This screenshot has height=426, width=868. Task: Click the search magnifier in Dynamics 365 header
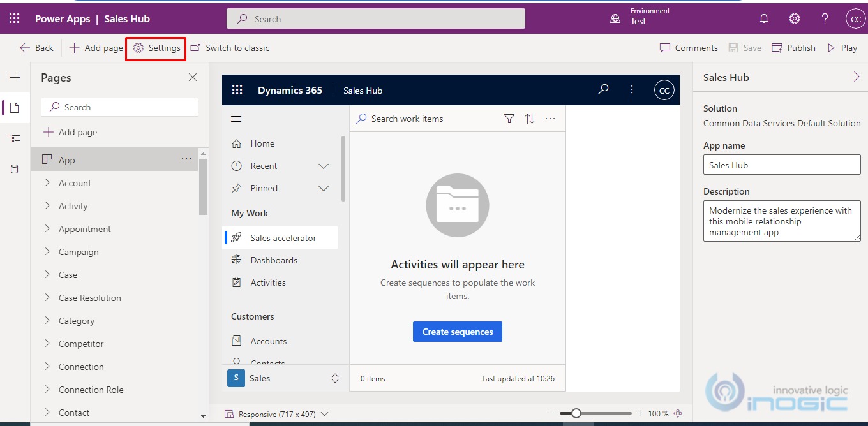603,90
